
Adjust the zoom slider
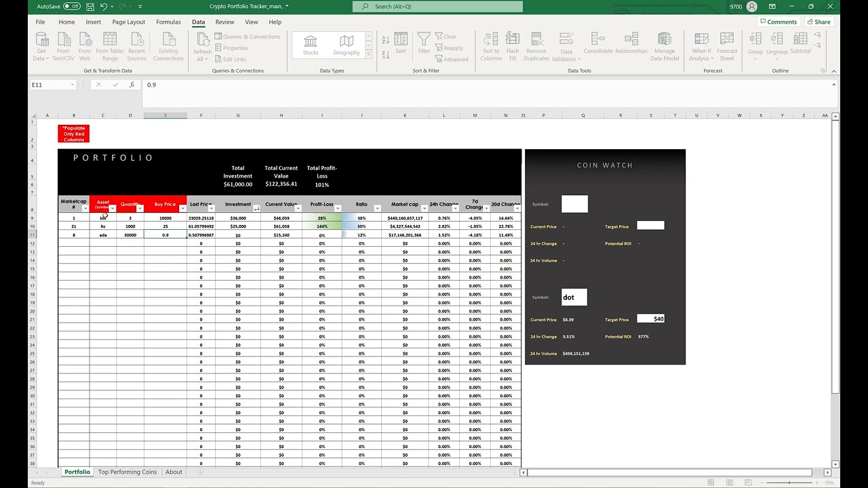click(789, 483)
